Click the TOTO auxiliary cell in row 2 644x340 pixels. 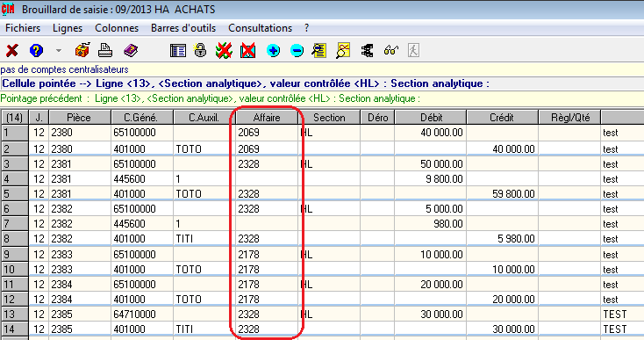[204, 148]
